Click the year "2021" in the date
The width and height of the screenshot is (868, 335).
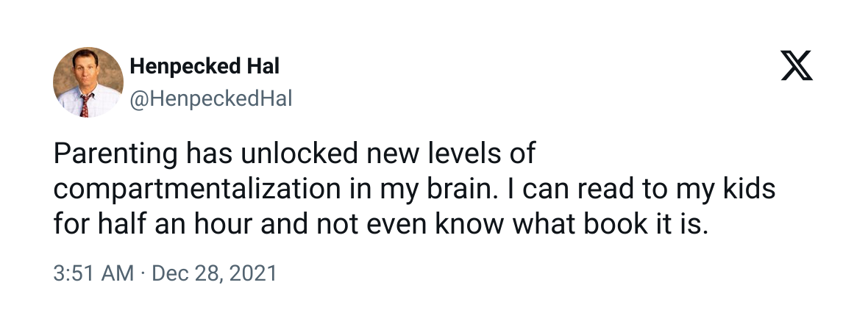point(251,273)
